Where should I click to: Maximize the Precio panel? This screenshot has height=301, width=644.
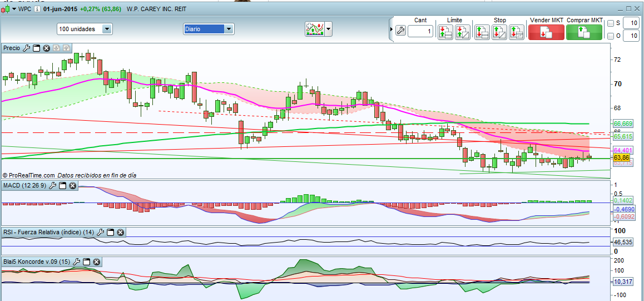point(36,48)
